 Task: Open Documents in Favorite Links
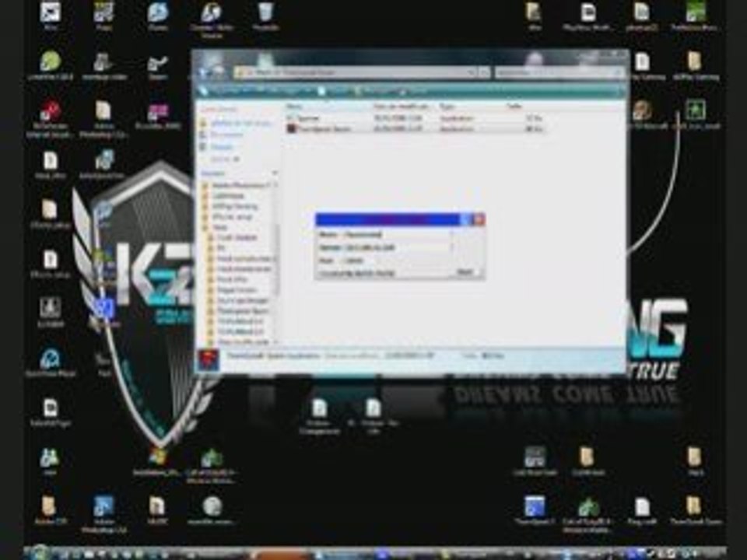(x=223, y=135)
